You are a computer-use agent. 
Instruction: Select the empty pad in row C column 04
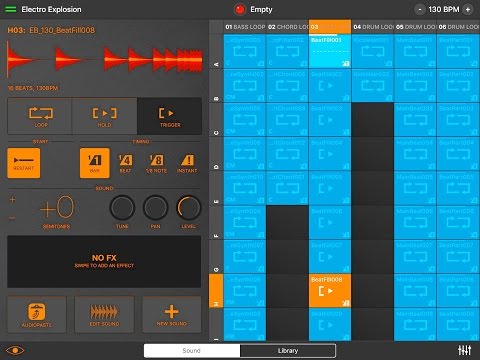point(373,120)
